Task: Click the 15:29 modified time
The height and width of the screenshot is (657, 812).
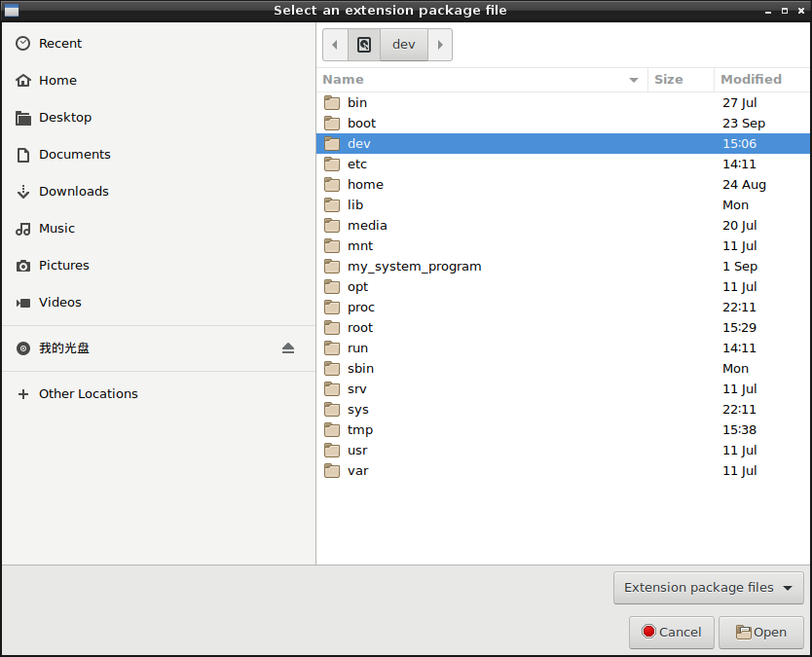Action: tap(740, 328)
